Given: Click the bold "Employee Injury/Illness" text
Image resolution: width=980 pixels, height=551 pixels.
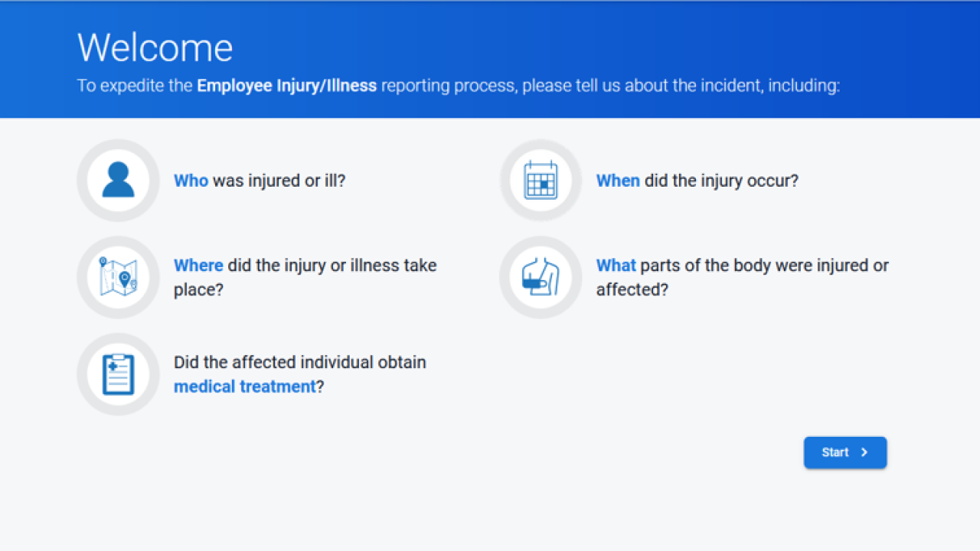Looking at the screenshot, I should [x=286, y=86].
